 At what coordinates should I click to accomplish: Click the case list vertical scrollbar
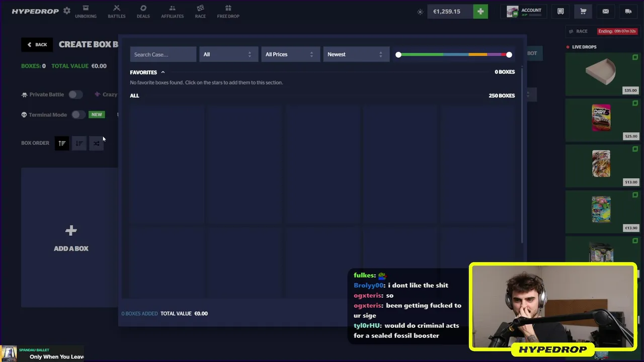(522, 156)
